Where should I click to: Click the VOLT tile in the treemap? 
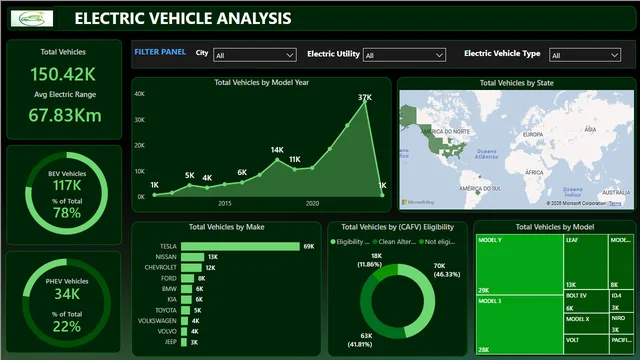(x=586, y=344)
